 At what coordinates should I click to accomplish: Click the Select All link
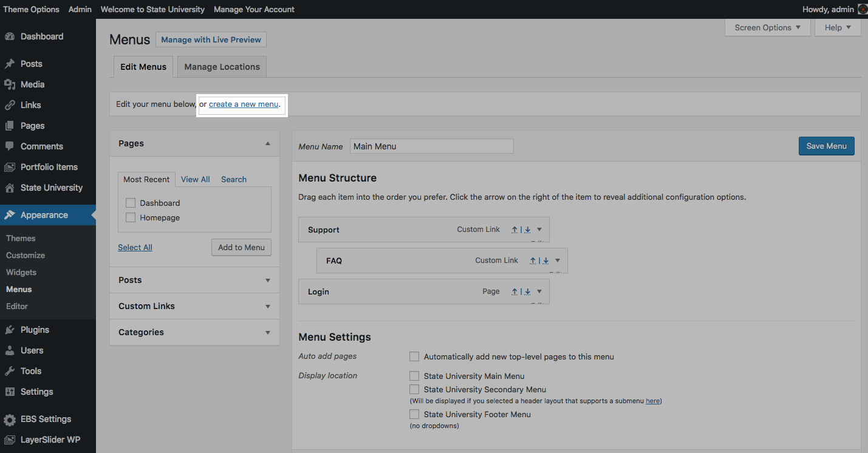click(135, 247)
